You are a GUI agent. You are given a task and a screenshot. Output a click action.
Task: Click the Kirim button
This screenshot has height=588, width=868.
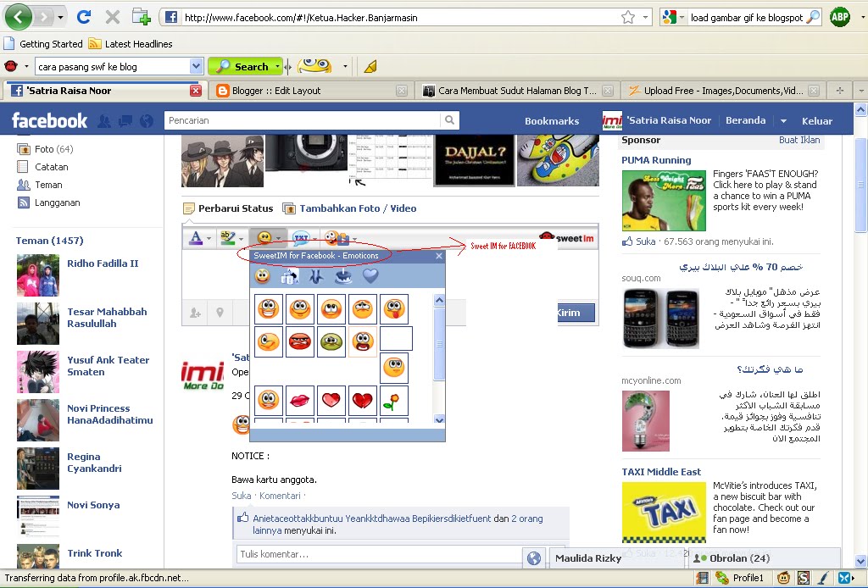pyautogui.click(x=576, y=313)
